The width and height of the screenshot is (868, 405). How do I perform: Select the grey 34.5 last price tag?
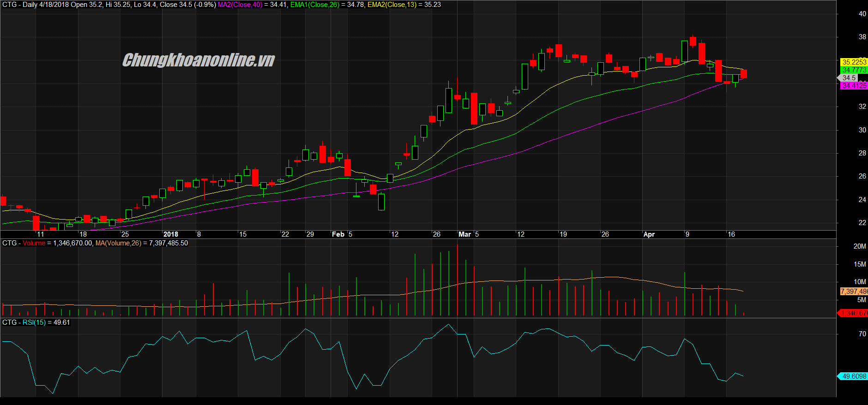tap(849, 78)
